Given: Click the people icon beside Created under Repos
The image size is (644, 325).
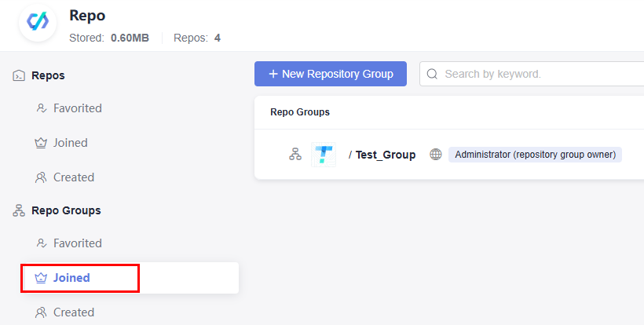Looking at the screenshot, I should (41, 177).
